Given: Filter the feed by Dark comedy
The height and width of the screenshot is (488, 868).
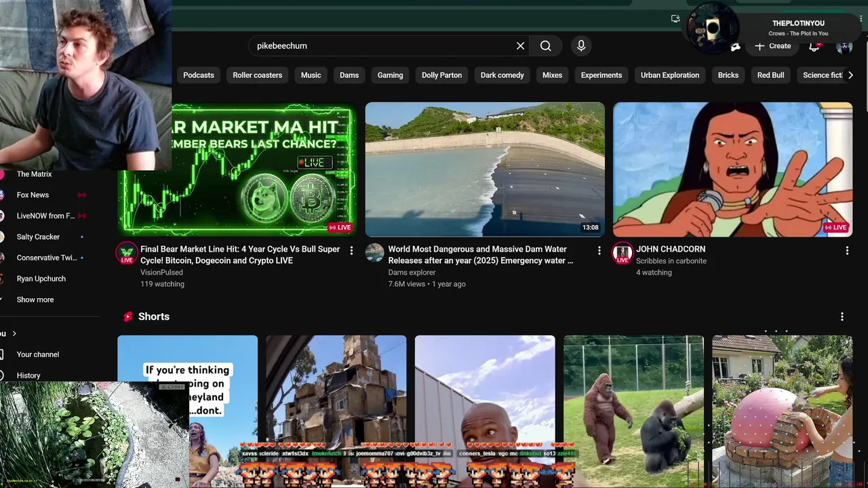Looking at the screenshot, I should pos(502,75).
